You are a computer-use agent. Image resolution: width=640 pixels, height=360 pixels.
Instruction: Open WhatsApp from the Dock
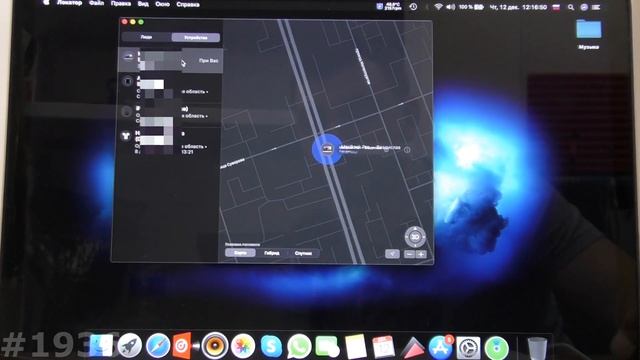tap(299, 346)
